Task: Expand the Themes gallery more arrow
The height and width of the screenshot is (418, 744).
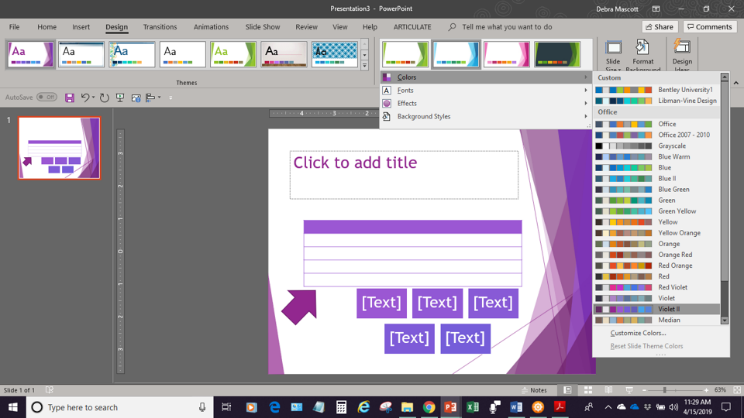Action: [364, 63]
